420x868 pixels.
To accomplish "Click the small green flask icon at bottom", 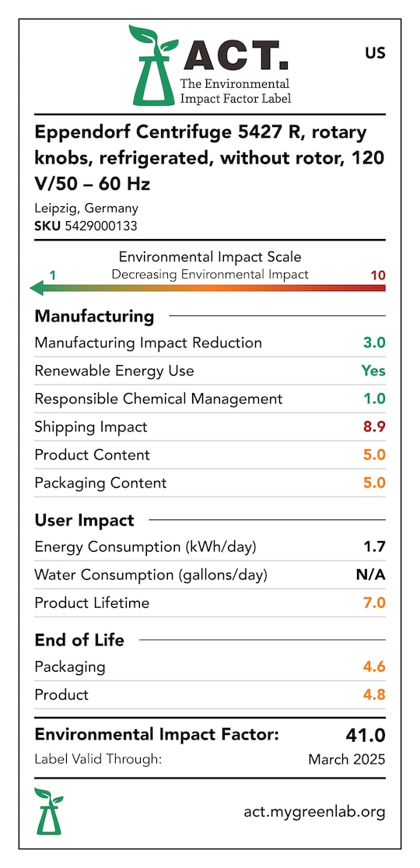I will [49, 811].
